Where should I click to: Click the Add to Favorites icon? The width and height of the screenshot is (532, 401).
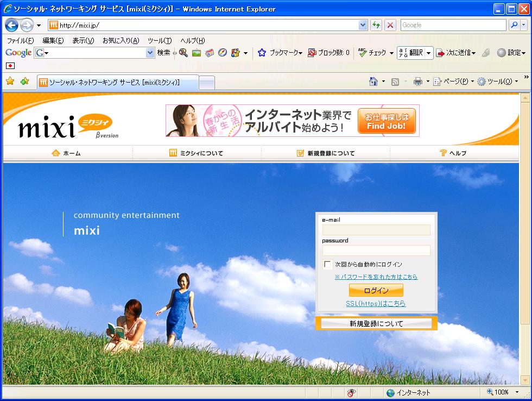[25, 81]
